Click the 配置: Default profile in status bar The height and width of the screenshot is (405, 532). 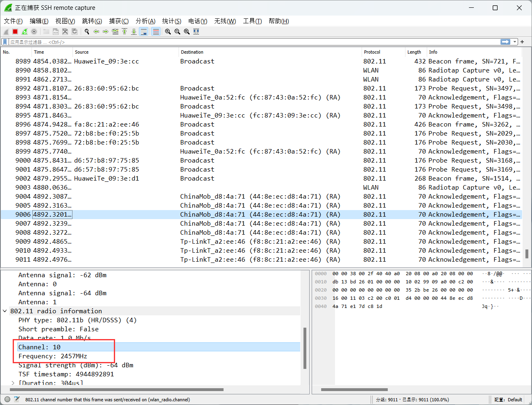click(x=508, y=400)
